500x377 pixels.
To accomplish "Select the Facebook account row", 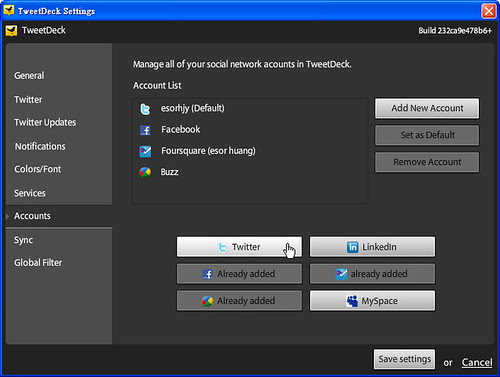I will tap(250, 130).
